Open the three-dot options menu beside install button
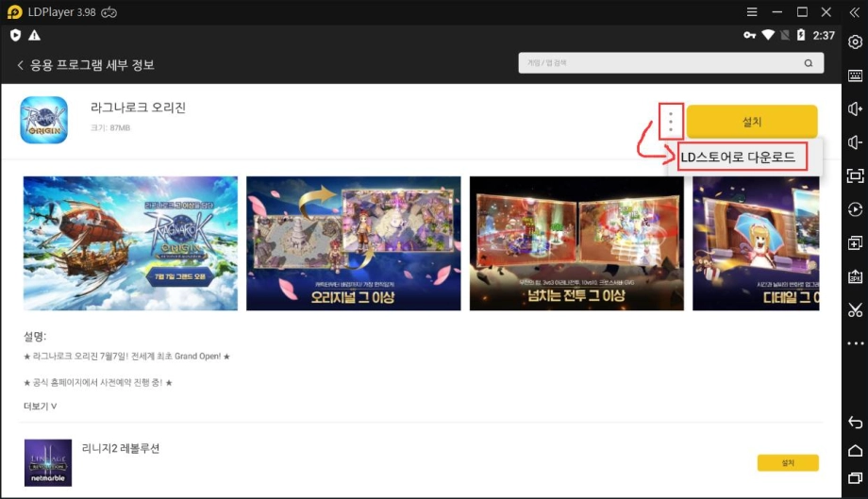Image resolution: width=868 pixels, height=499 pixels. click(671, 121)
